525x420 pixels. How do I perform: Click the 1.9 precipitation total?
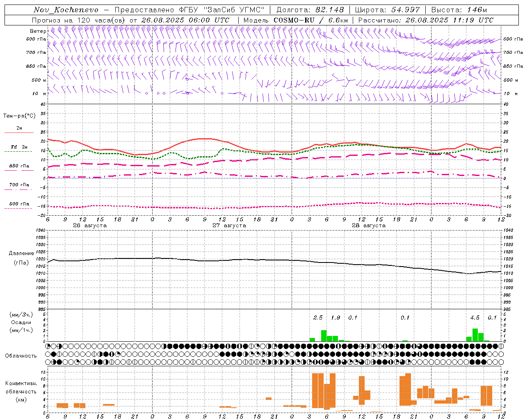click(336, 317)
